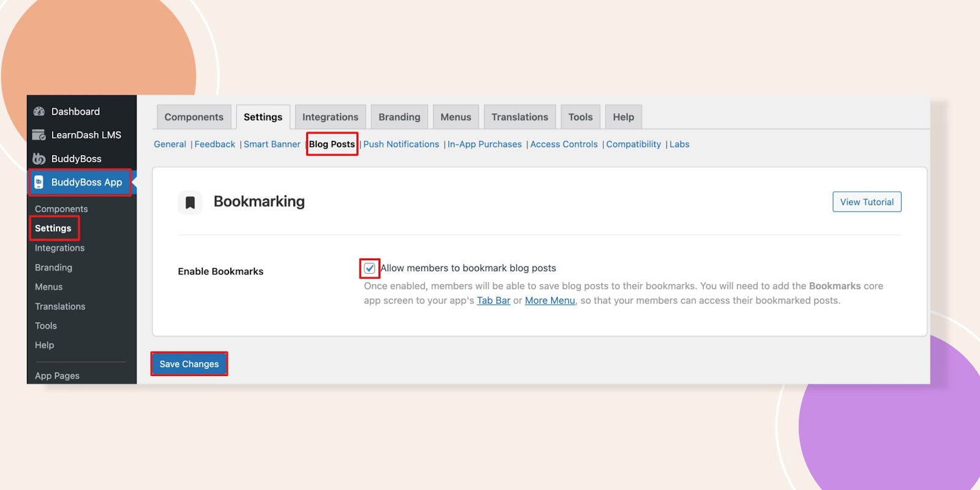Screen dimensions: 980x490
Task: Select Settings in the sidebar submenu
Action: (53, 228)
